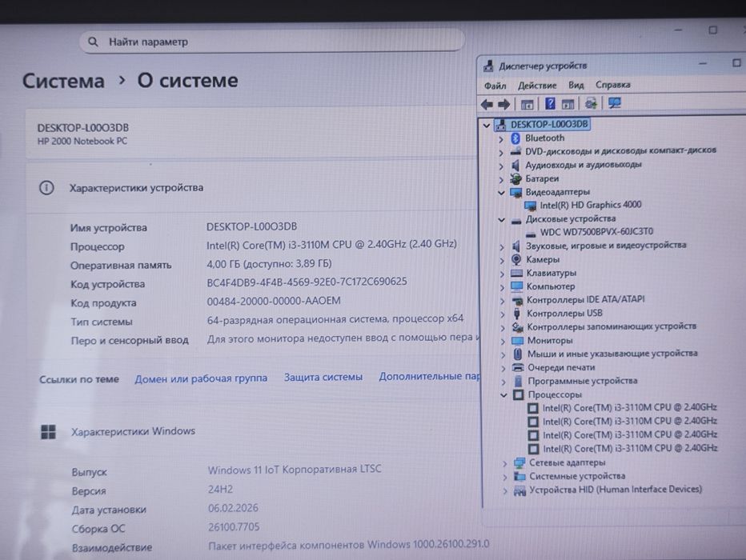Screen dimensions: 746x560
Task: Click the Back arrow in Device Manager toolbar
Action: pyautogui.click(x=486, y=104)
